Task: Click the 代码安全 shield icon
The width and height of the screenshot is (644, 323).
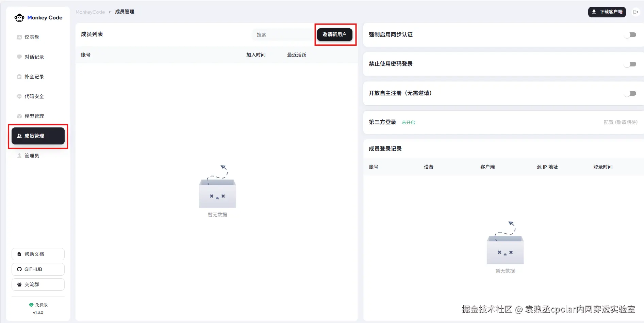Action: click(x=19, y=96)
